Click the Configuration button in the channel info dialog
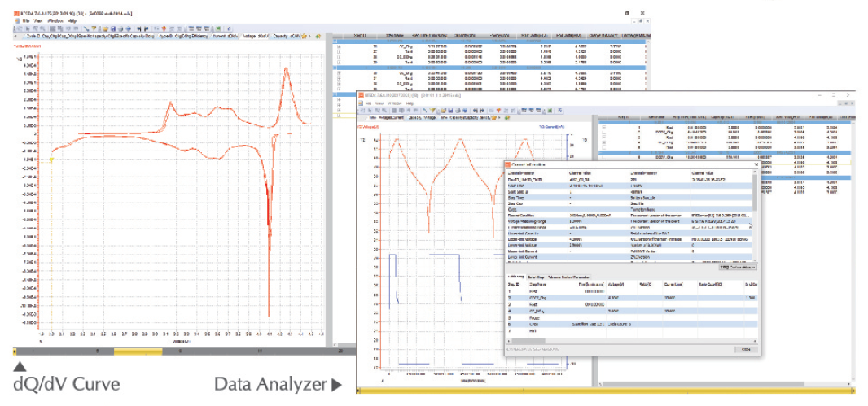Screen dimensions: 868x406 pyautogui.click(x=738, y=268)
